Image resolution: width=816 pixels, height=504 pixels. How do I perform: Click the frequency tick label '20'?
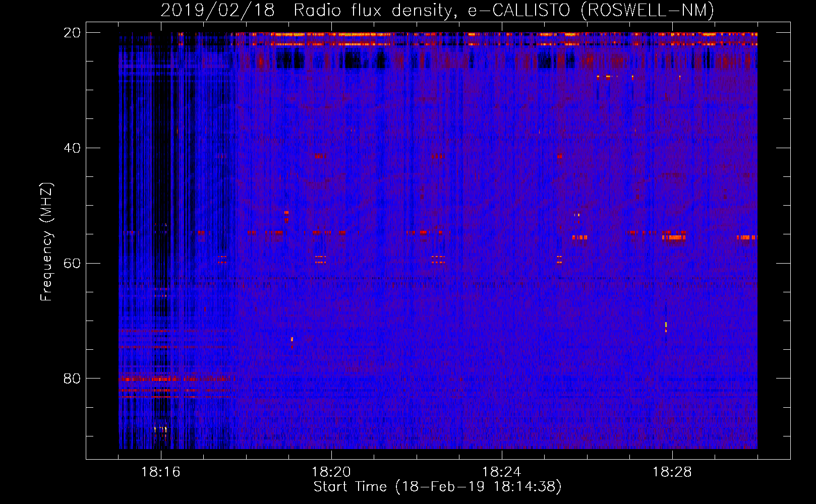tap(72, 33)
